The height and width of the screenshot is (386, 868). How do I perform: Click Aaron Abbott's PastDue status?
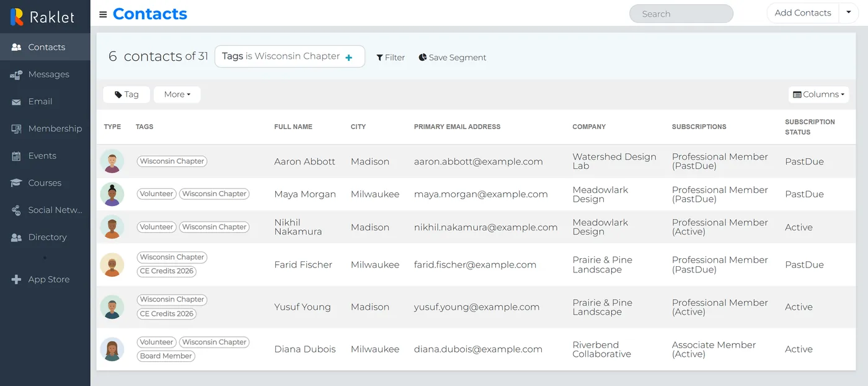coord(804,161)
